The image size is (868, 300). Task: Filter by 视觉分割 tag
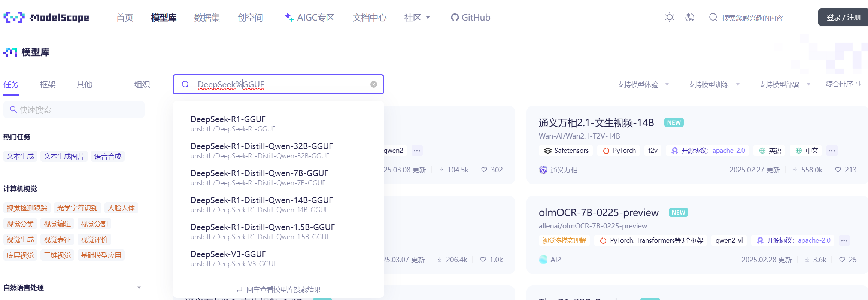coord(94,224)
